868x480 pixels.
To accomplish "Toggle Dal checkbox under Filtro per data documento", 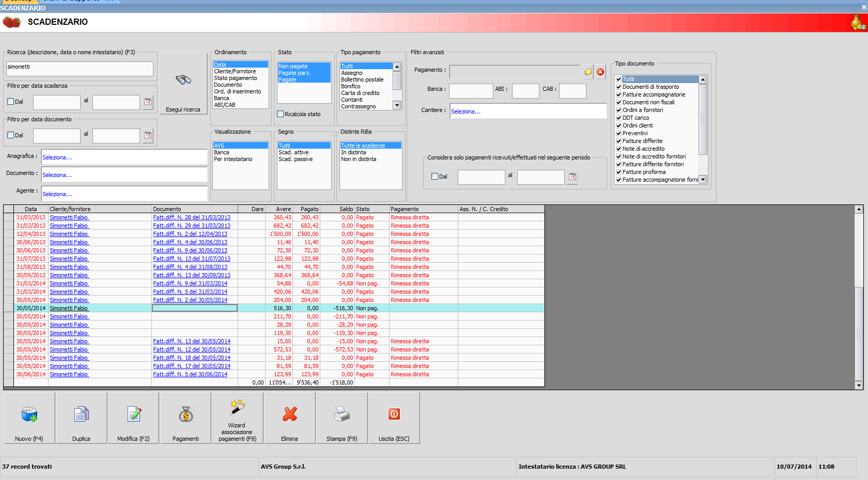I will [x=11, y=135].
